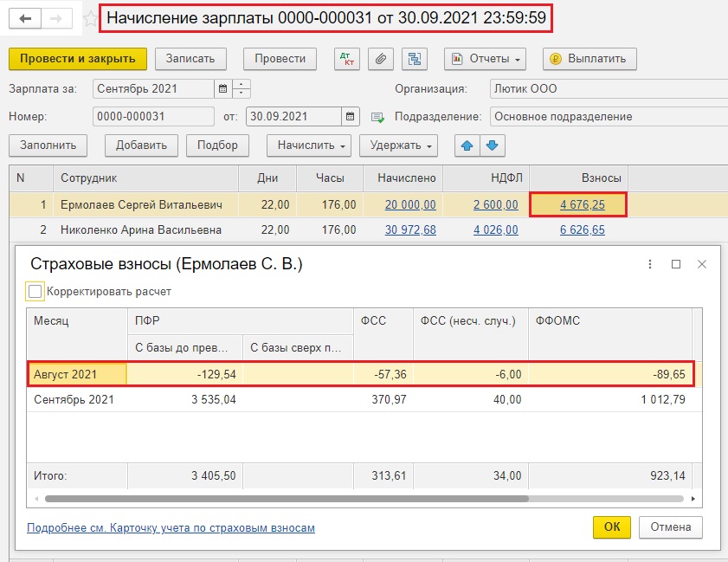Go forward with the right arrow button
The width and height of the screenshot is (728, 562).
(56, 18)
